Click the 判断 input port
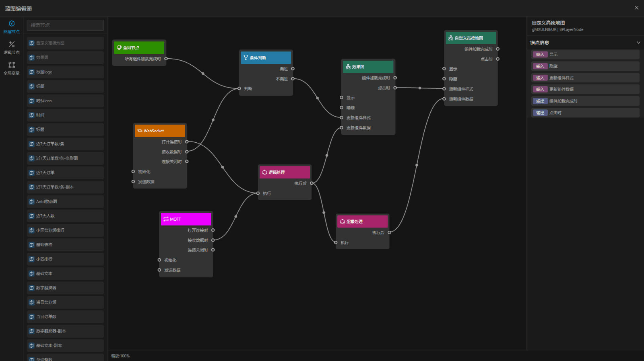The height and width of the screenshot is (361, 644). [239, 88]
